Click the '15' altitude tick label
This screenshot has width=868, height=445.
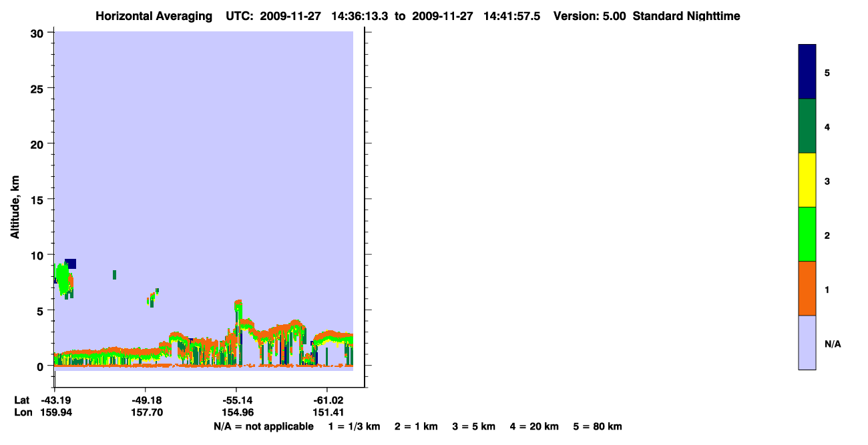point(39,199)
